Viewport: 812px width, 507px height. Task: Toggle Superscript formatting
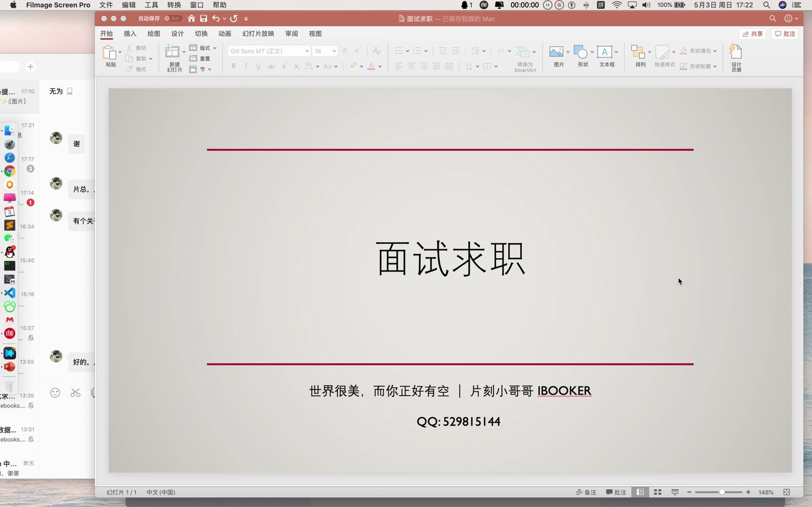(x=284, y=66)
